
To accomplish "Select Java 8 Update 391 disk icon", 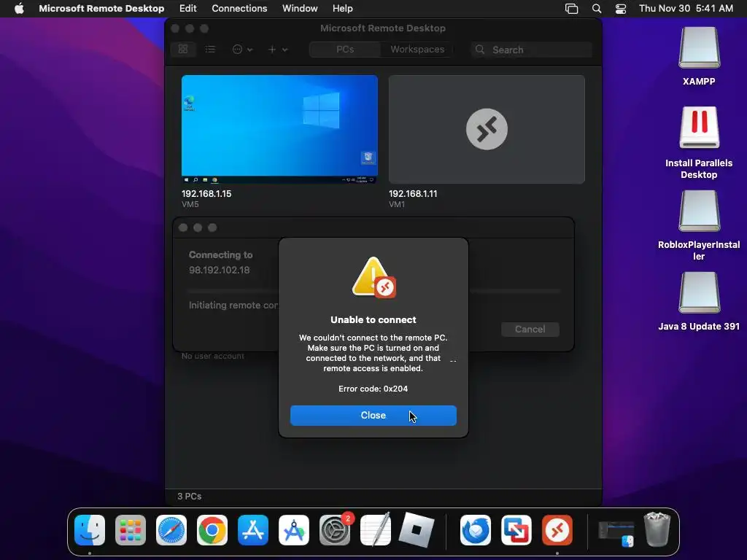I will pyautogui.click(x=699, y=293).
